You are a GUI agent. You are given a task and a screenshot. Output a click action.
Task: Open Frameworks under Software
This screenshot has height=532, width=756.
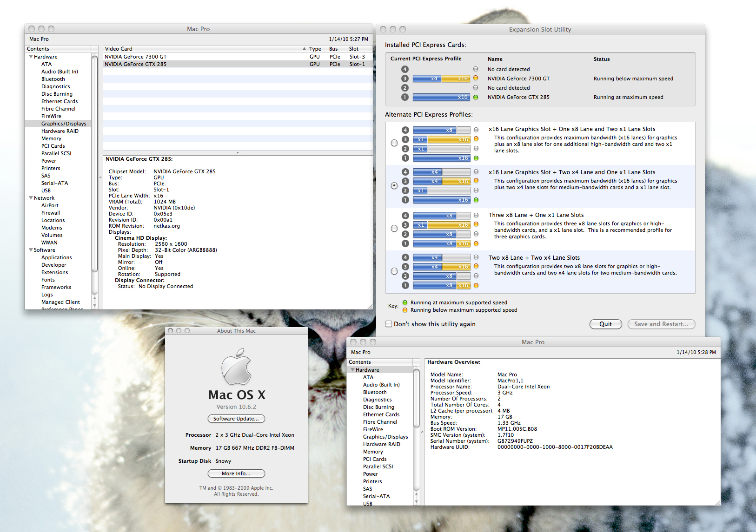[56, 287]
